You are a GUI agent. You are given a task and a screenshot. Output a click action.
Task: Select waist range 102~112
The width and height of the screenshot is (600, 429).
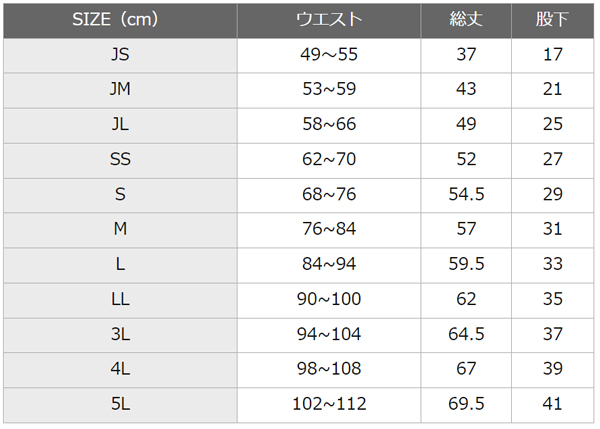[329, 405]
